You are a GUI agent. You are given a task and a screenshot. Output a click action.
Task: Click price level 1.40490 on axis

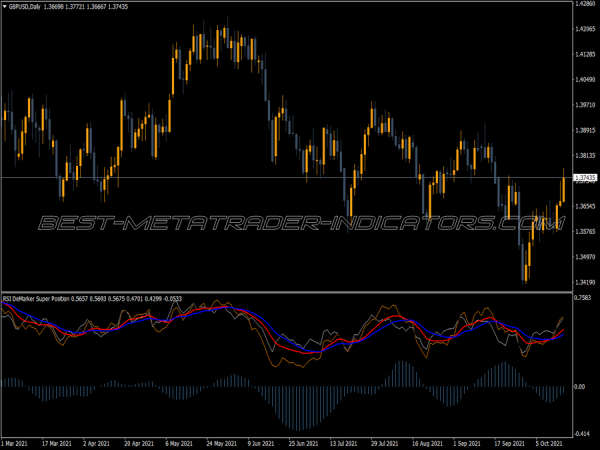[x=585, y=80]
